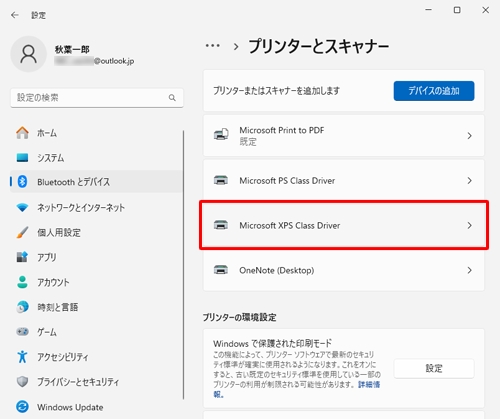Image resolution: width=500 pixels, height=419 pixels.
Task: Select Bluetooth とデバイス in sidebar
Action: point(97,182)
